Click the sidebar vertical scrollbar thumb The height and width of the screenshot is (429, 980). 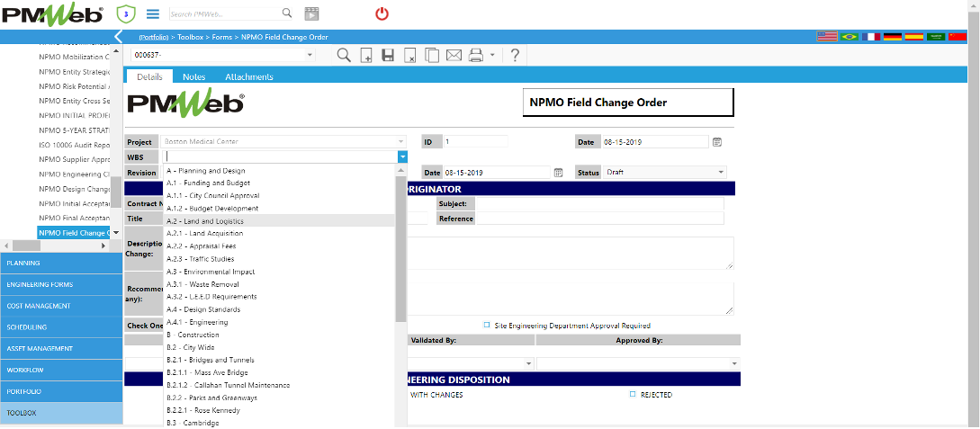(116, 192)
